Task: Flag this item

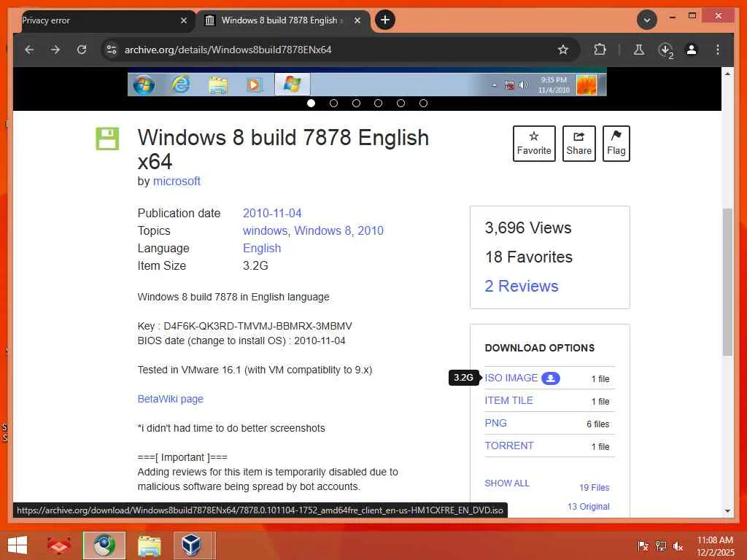Action: point(616,144)
